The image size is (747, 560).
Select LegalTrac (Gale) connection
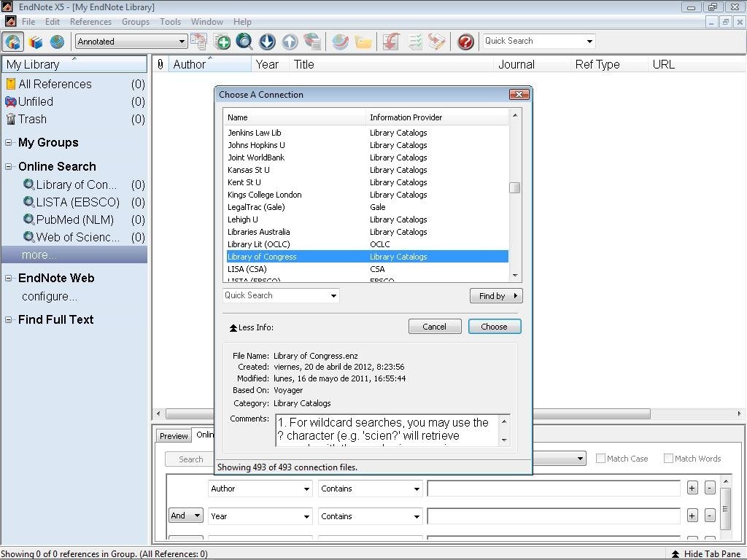pyautogui.click(x=368, y=207)
